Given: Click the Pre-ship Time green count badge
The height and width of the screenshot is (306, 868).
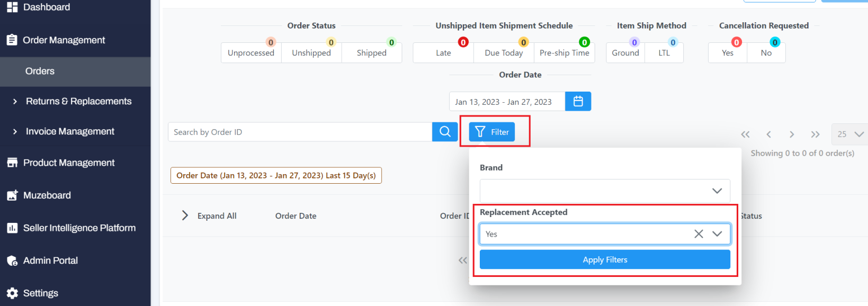Looking at the screenshot, I should tap(584, 42).
